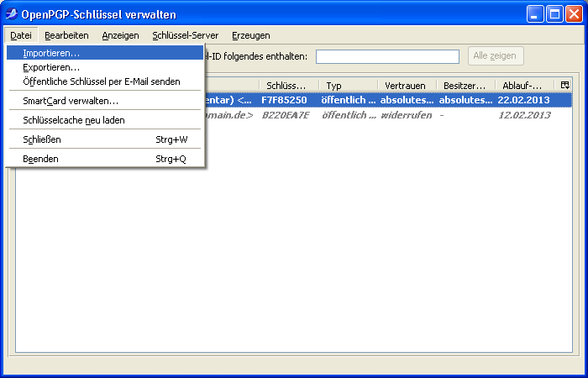
Task: Click the expiry date 22.02.2013
Action: (x=523, y=100)
